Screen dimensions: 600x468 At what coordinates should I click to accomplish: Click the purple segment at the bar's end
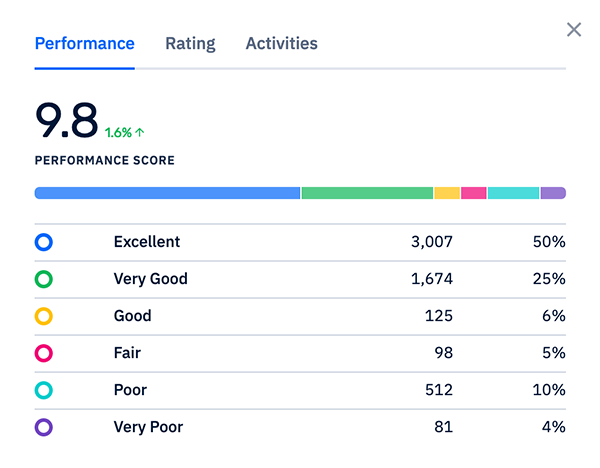553,193
